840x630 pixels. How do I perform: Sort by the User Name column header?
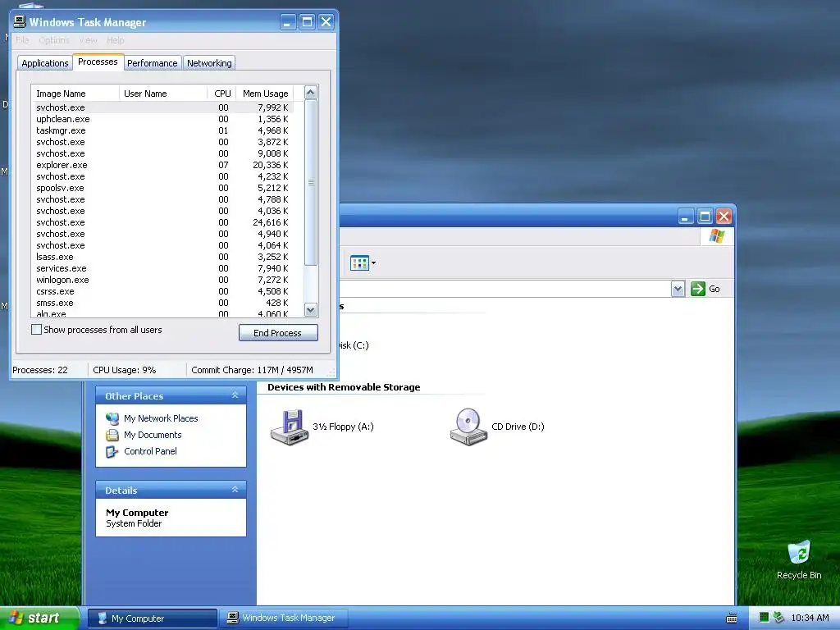tap(163, 94)
